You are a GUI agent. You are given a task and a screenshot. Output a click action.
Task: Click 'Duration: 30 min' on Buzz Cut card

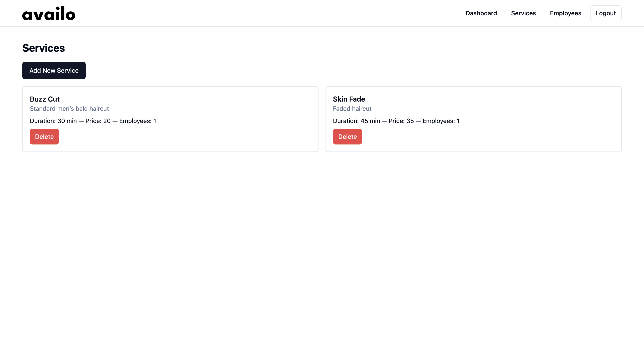[53, 121]
